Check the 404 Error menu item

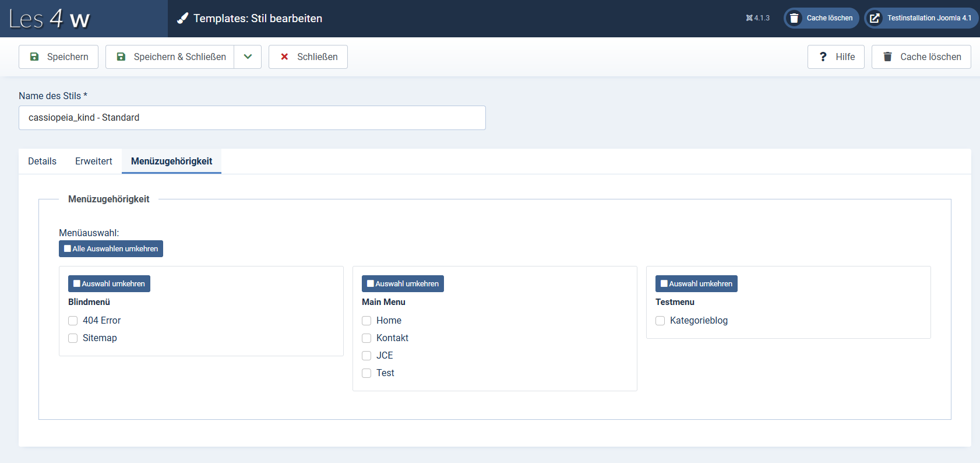point(73,321)
